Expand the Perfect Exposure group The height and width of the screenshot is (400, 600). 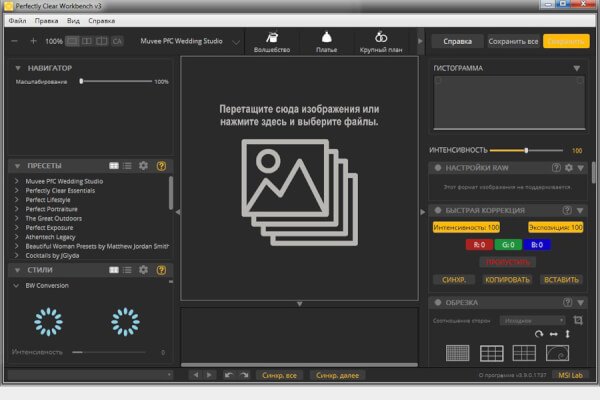click(x=16, y=227)
